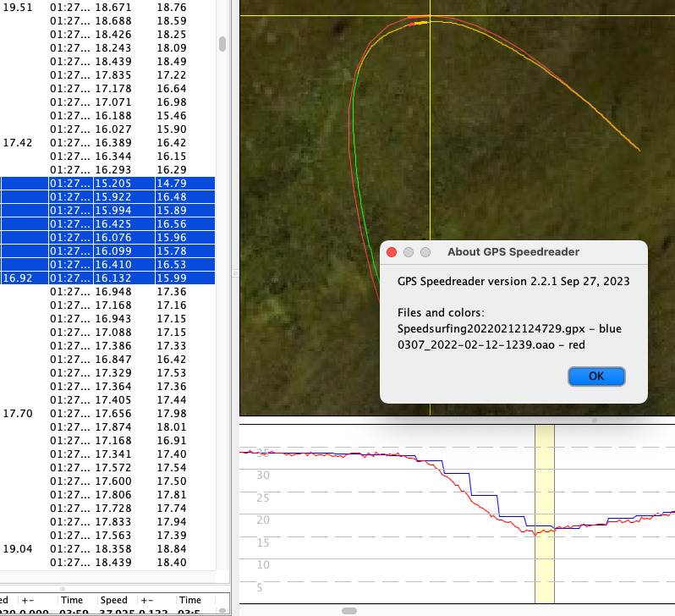Image resolution: width=675 pixels, height=616 pixels.
Task: Select the row with speed 17.656
Action: click(112, 414)
